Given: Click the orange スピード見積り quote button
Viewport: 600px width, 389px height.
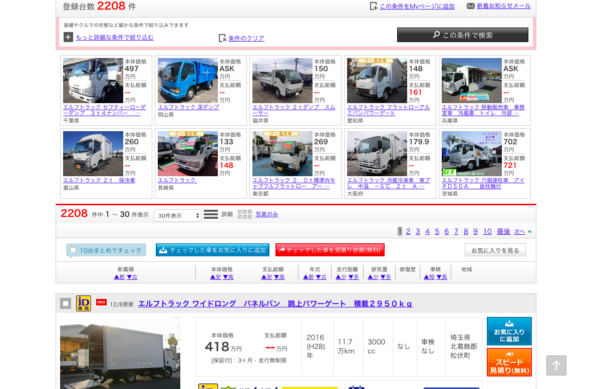Looking at the screenshot, I should pyautogui.click(x=509, y=362).
